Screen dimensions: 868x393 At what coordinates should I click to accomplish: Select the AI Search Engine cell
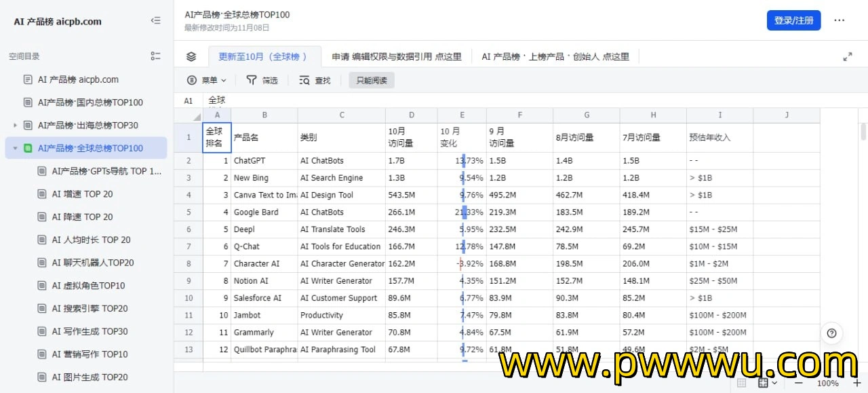coord(342,178)
